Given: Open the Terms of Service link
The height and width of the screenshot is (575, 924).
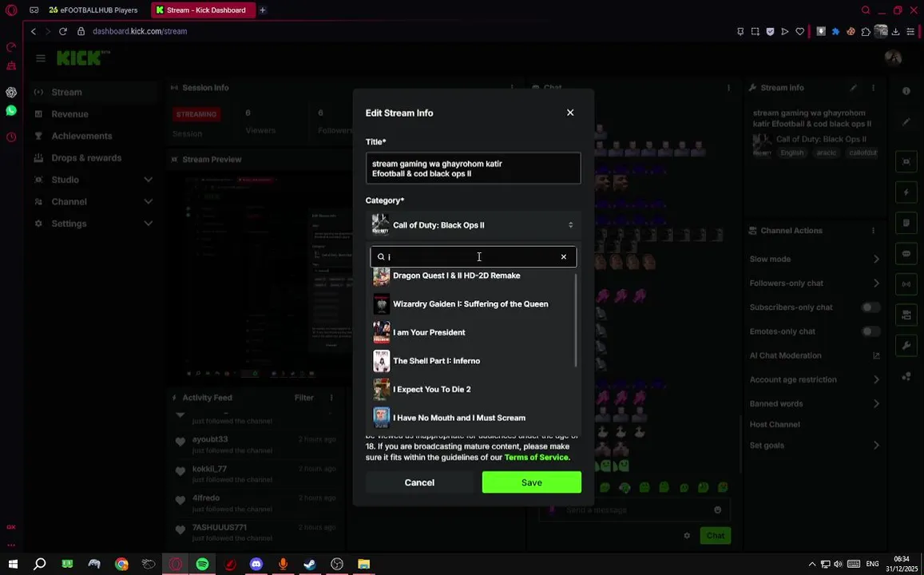Looking at the screenshot, I should [x=536, y=457].
